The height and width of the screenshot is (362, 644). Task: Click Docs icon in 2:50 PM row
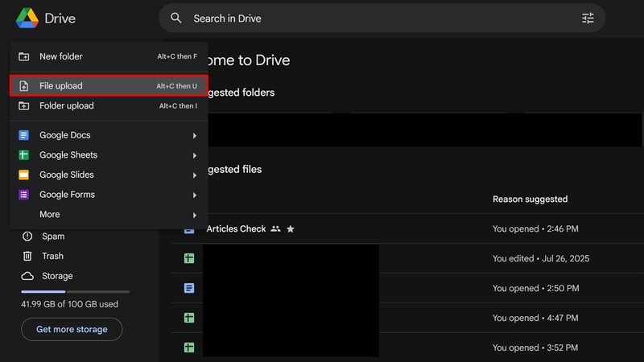[189, 288]
